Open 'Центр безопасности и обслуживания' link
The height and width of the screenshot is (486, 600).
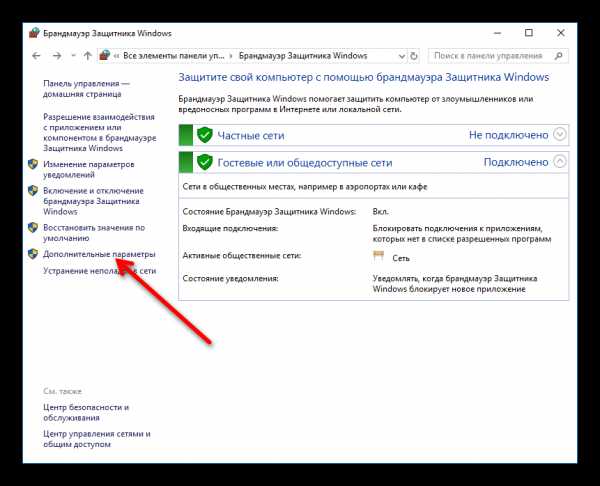tap(86, 413)
